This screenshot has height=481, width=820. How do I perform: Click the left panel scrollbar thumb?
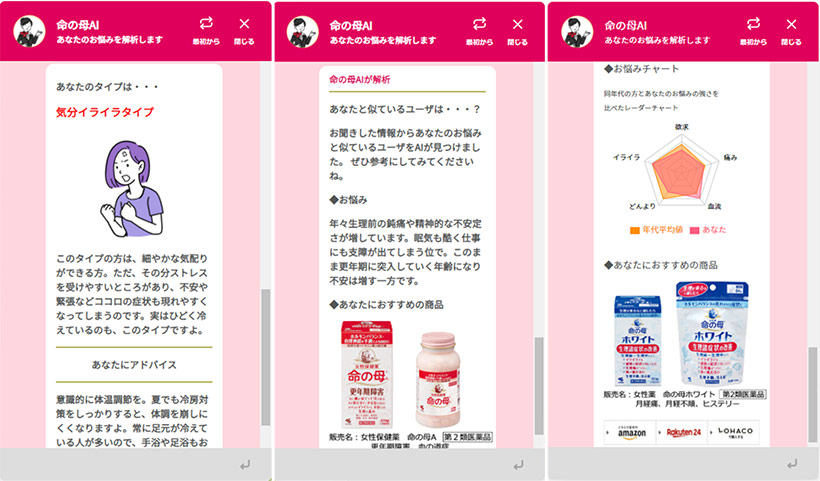click(266, 357)
